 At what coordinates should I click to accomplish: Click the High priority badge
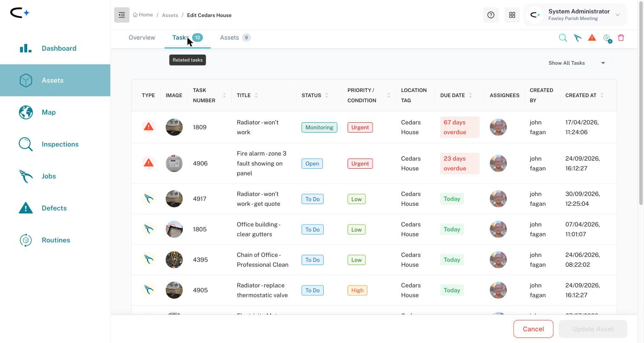[x=357, y=291]
